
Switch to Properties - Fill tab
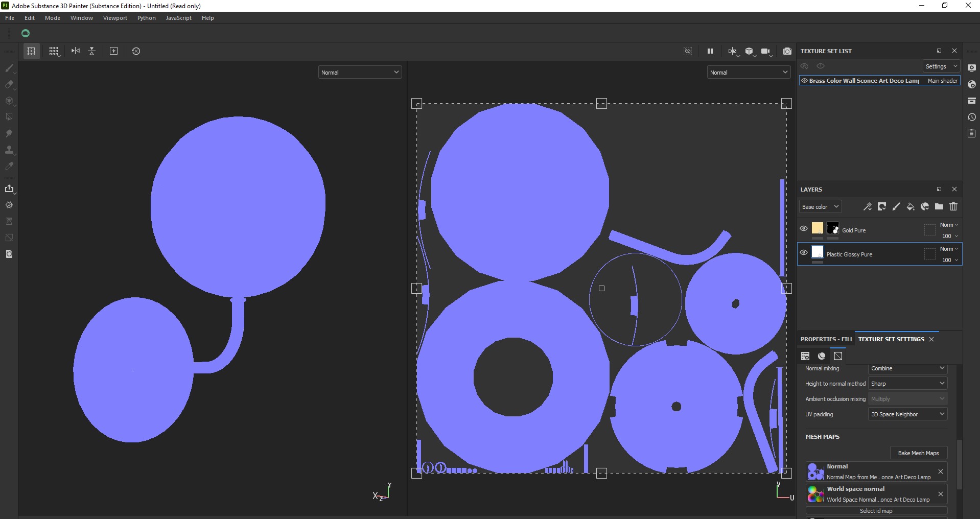click(x=826, y=339)
